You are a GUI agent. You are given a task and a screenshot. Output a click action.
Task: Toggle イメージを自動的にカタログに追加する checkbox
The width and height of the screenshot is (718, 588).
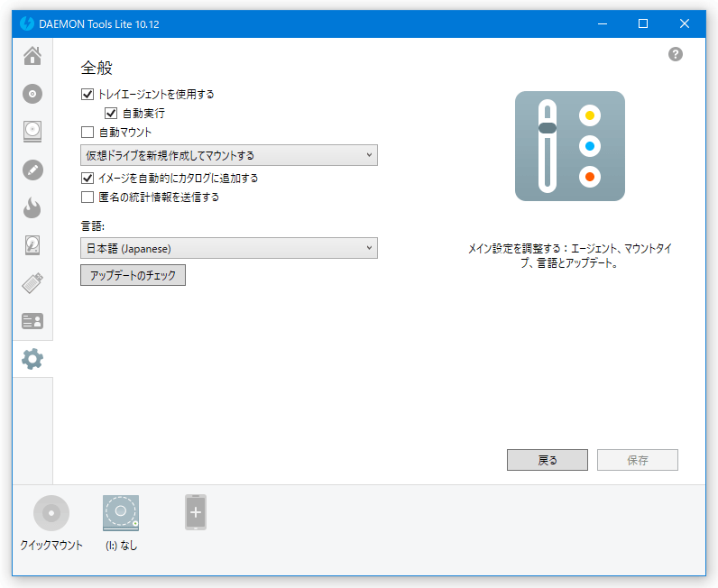[x=87, y=179]
